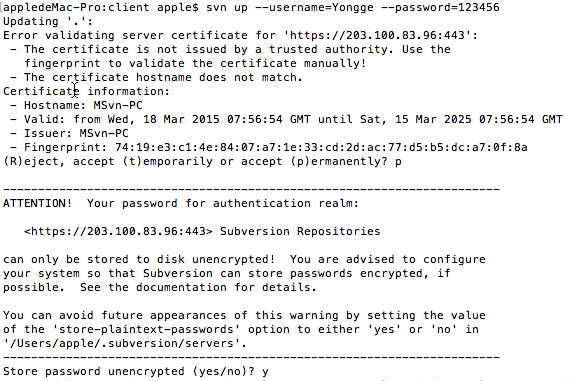Click the Store password unencrypted prompt
Viewport: 578px width, 381px height.
point(129,371)
